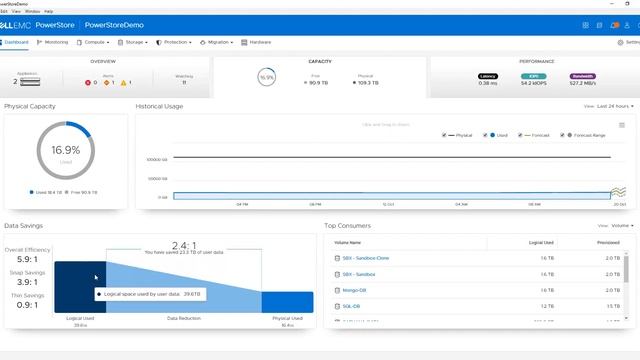Toggle the Forecast Range legend checkbox
This screenshot has width=640, height=360.
[x=562, y=135]
